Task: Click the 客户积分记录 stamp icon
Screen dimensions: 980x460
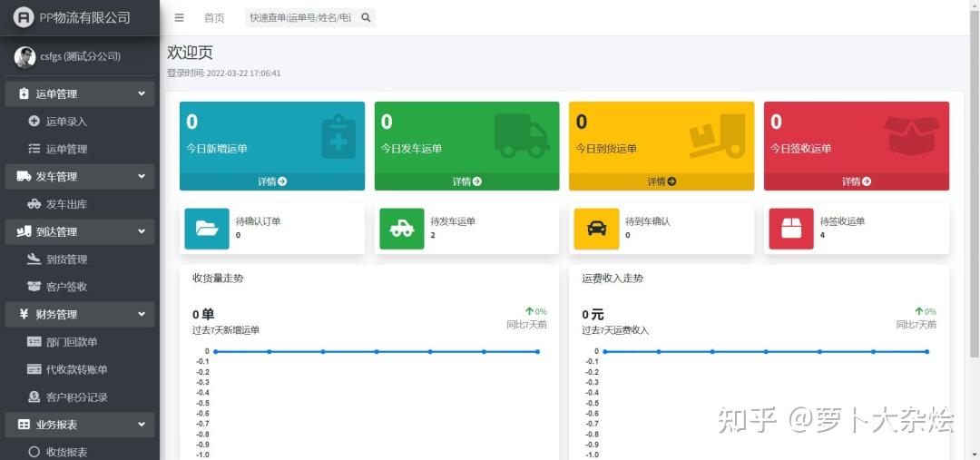Action: coord(34,396)
